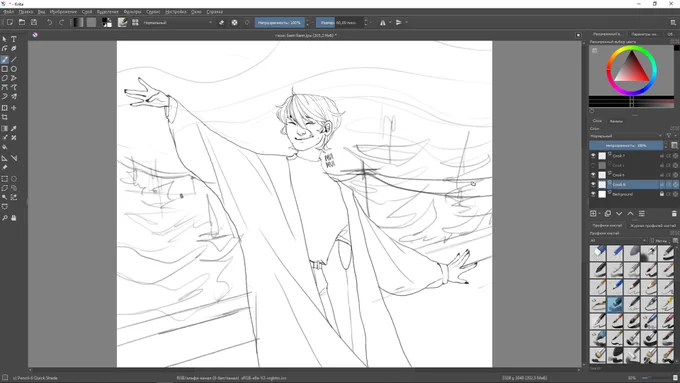The height and width of the screenshot is (383, 680).
Task: Open the Фильтры menu
Action: (x=132, y=12)
